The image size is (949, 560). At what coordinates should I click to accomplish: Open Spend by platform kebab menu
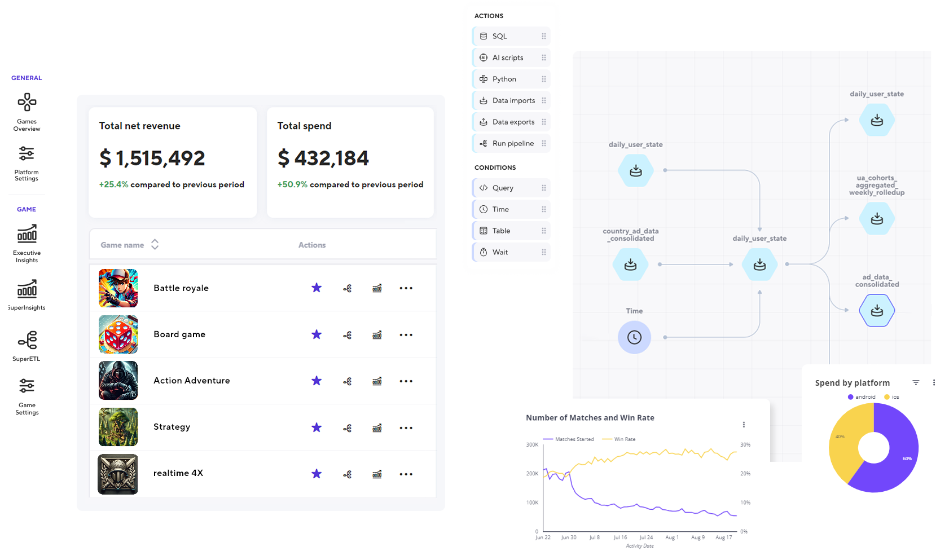pos(934,382)
